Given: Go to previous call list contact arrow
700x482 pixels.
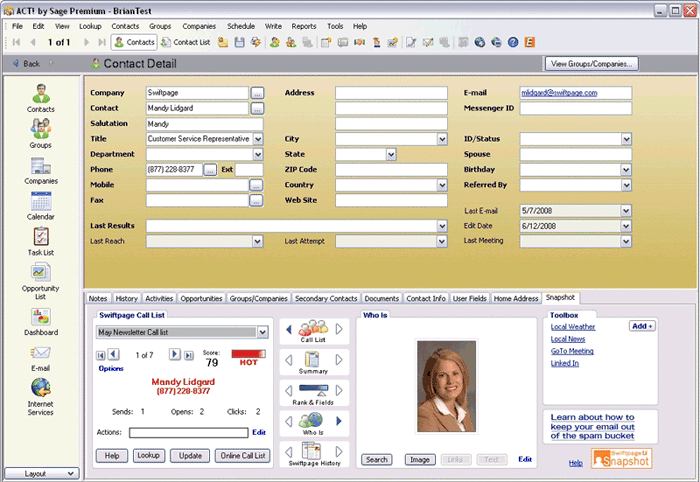Looking at the screenshot, I should click(x=114, y=355).
